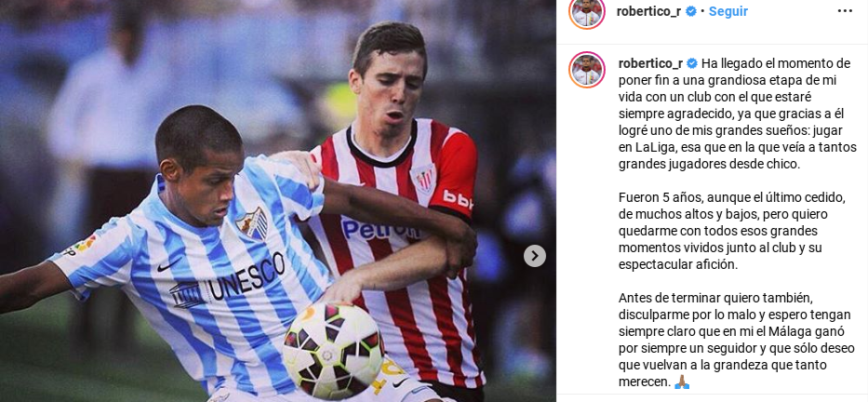
Task: Click the Nike swoosh on blue shirt
Action: [x=167, y=265]
